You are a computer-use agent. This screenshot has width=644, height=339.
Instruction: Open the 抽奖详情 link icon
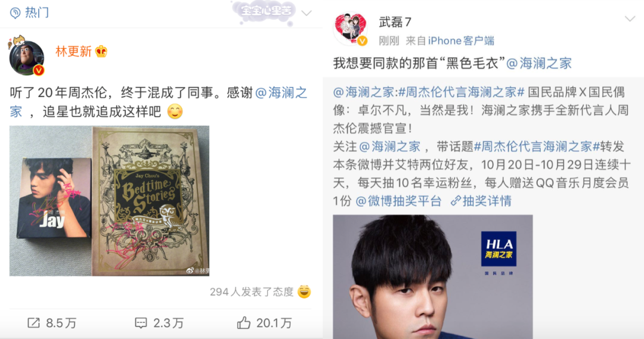tap(456, 201)
